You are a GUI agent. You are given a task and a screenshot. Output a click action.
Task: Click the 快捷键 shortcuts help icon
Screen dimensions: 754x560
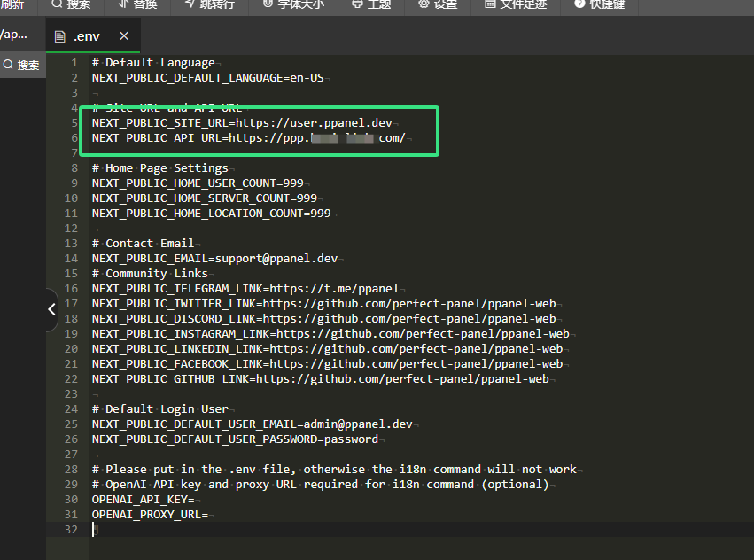point(579,4)
